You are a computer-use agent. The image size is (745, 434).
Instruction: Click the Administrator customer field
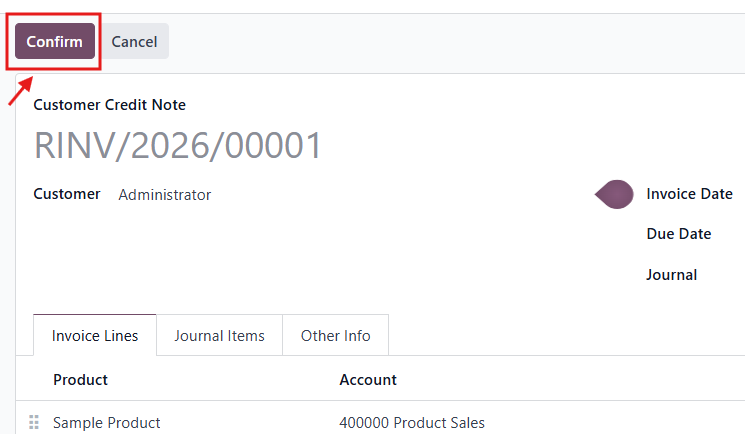click(165, 195)
